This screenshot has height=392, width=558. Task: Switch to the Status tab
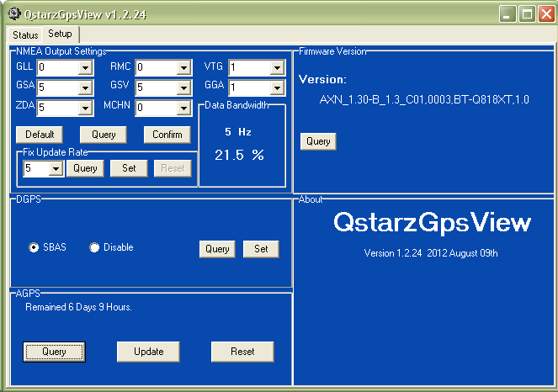25,34
